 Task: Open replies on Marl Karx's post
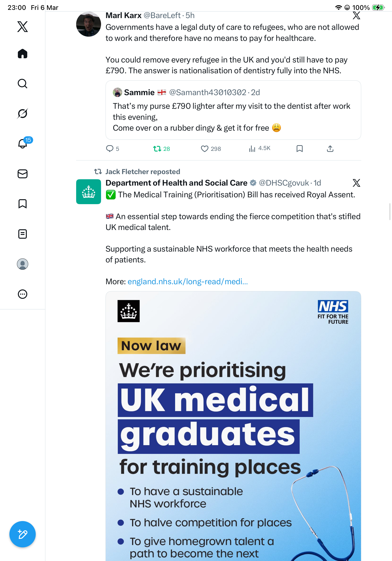point(112,148)
